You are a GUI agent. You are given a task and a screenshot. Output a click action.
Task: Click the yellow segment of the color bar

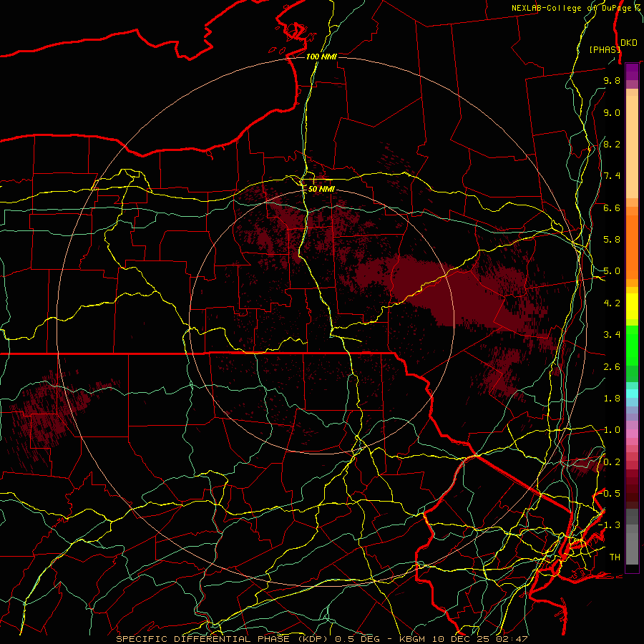[x=632, y=306]
